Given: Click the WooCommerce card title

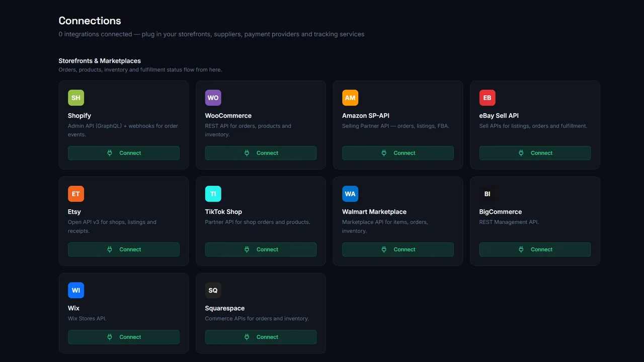Looking at the screenshot, I should (228, 116).
